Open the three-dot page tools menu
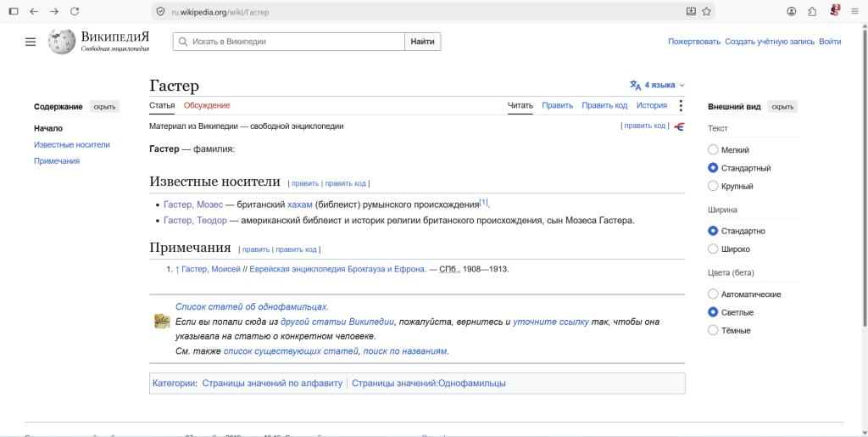Image resolution: width=868 pixels, height=437 pixels. point(681,105)
